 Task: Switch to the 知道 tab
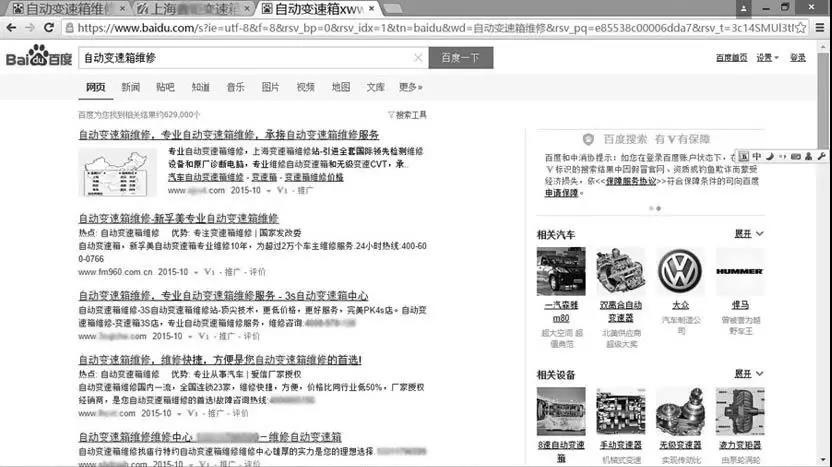click(201, 87)
